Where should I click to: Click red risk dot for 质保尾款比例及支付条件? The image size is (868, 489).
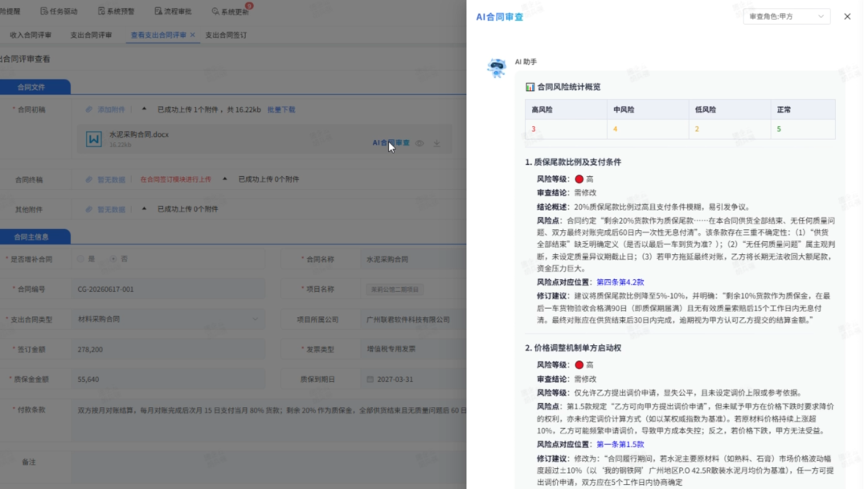tap(579, 179)
